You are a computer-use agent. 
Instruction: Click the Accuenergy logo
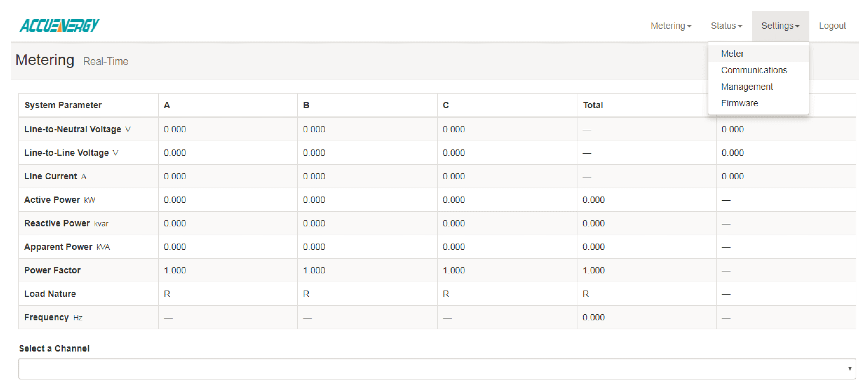coord(59,26)
